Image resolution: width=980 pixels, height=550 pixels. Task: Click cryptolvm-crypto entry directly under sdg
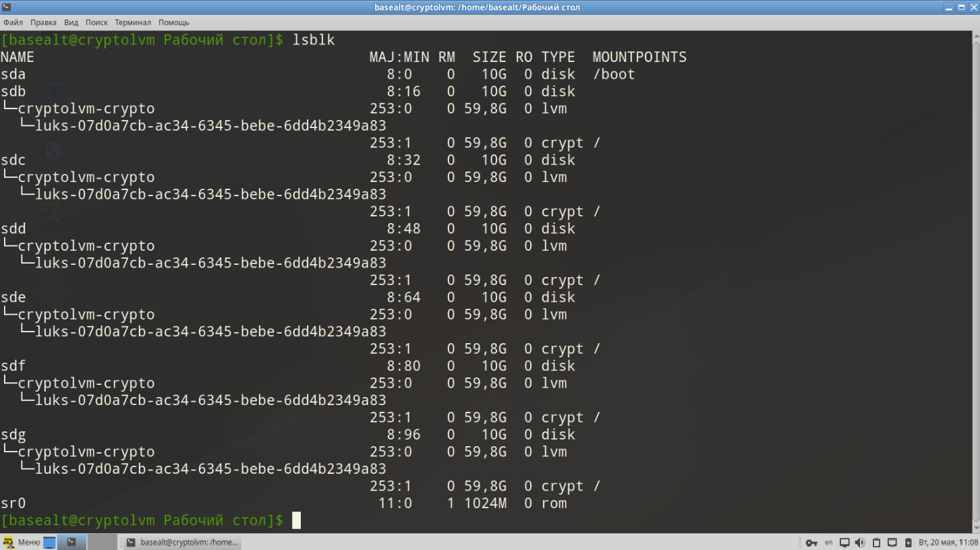click(86, 452)
